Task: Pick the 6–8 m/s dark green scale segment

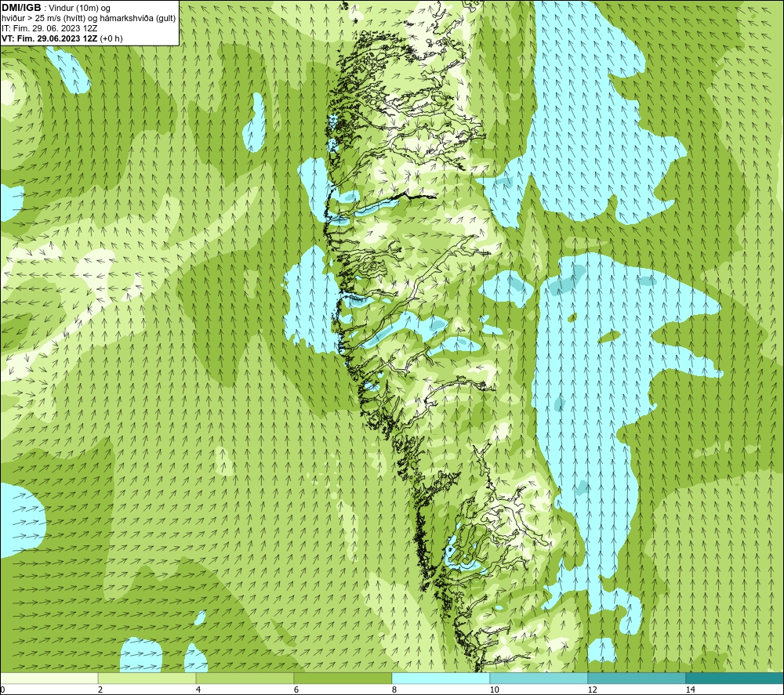Action: point(343,678)
